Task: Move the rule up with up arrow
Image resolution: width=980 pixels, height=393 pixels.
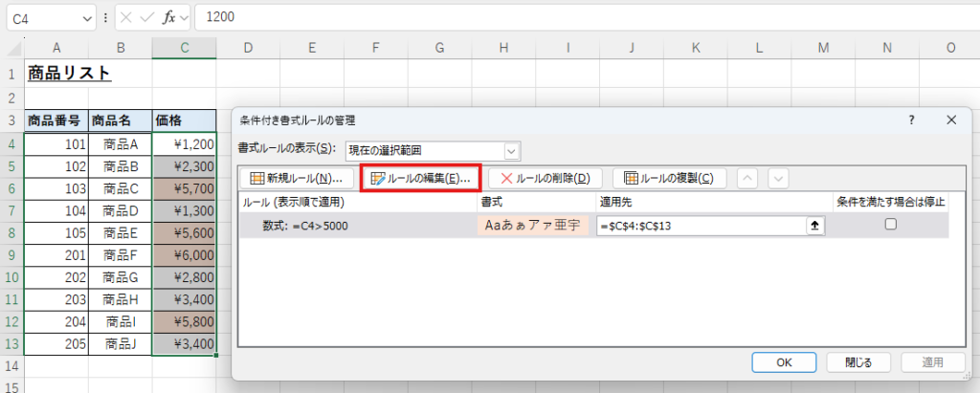Action: (x=749, y=178)
